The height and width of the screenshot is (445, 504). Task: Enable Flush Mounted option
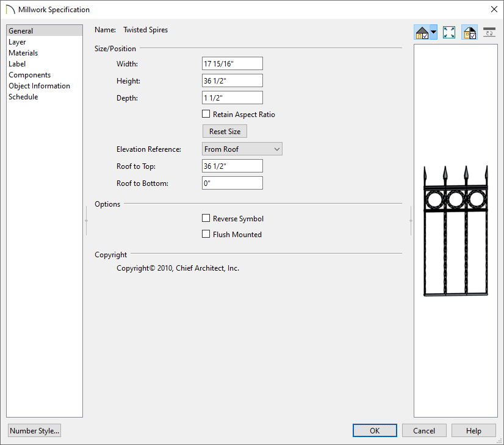(x=206, y=234)
